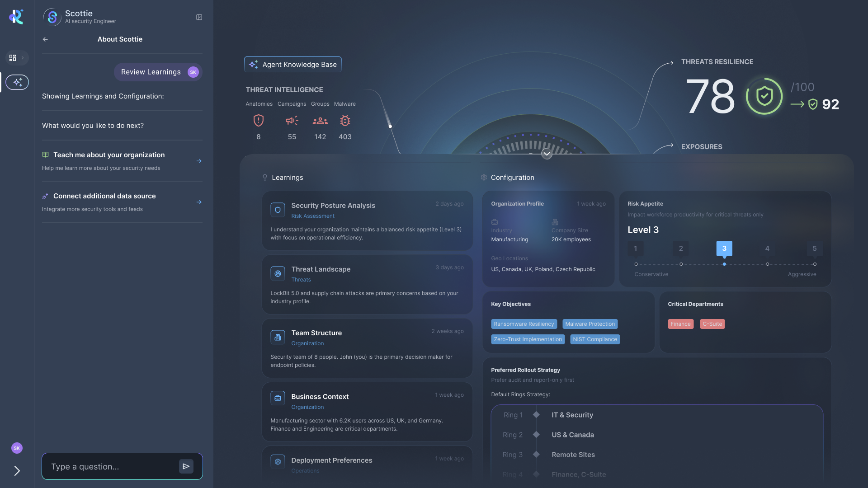
Task: Click the Business Context briefcase icon
Action: (278, 398)
